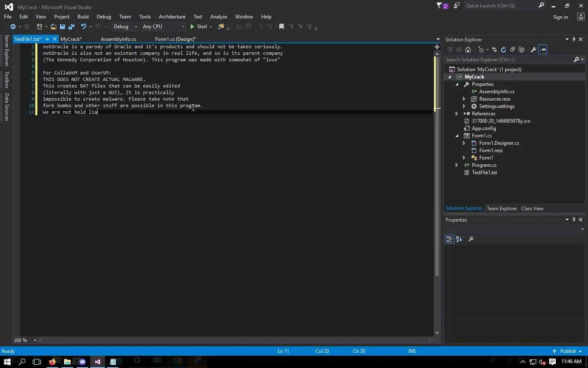Screen dimensions: 588x368
Task: Click the Pending Changes Filter clock icon
Action: tap(481, 49)
